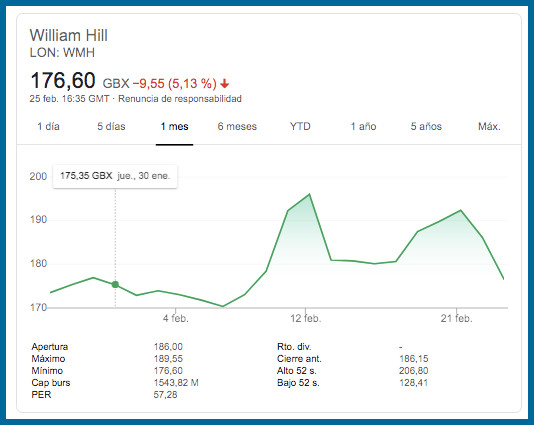Click the −9,55 (5,13 %) change value
This screenshot has height=425, width=534.
click(x=174, y=83)
